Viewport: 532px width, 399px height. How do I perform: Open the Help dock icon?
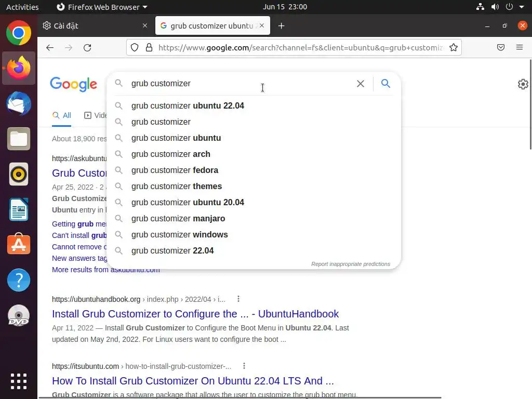tap(19, 280)
